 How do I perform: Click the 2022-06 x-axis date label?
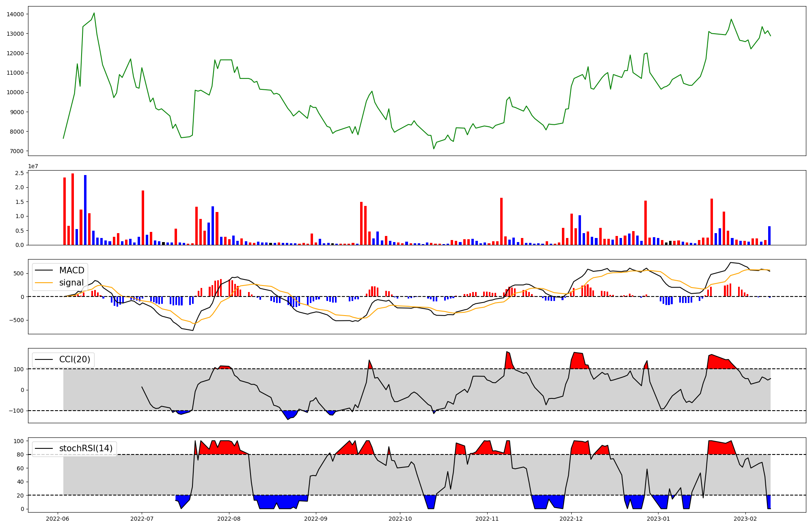point(57,518)
